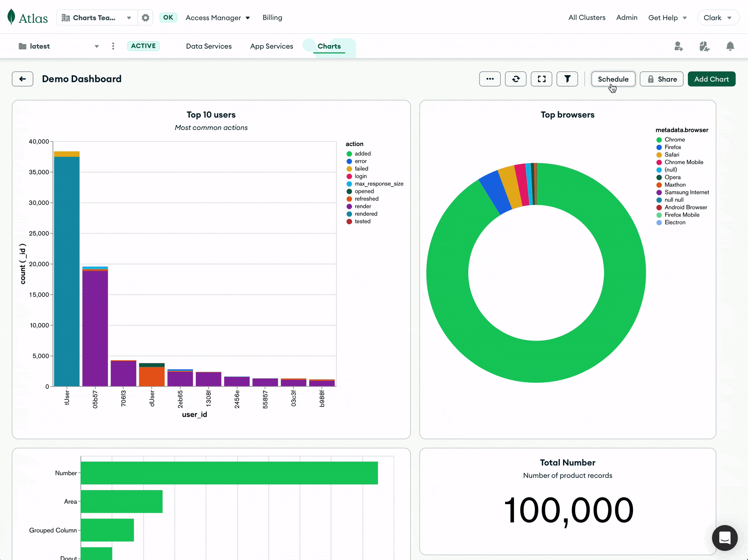Image resolution: width=748 pixels, height=560 pixels.
Task: Click the refresh dashboard icon
Action: [x=515, y=79]
